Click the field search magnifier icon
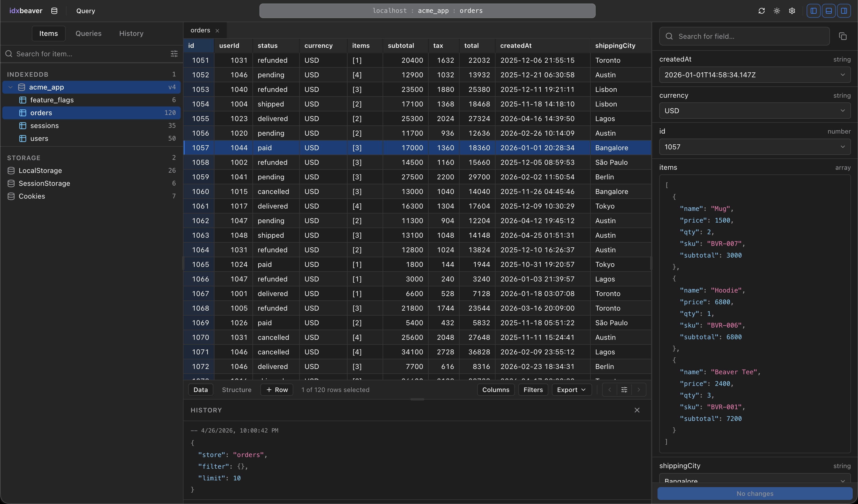Screen dimensions: 858x504 pyautogui.click(x=669, y=36)
